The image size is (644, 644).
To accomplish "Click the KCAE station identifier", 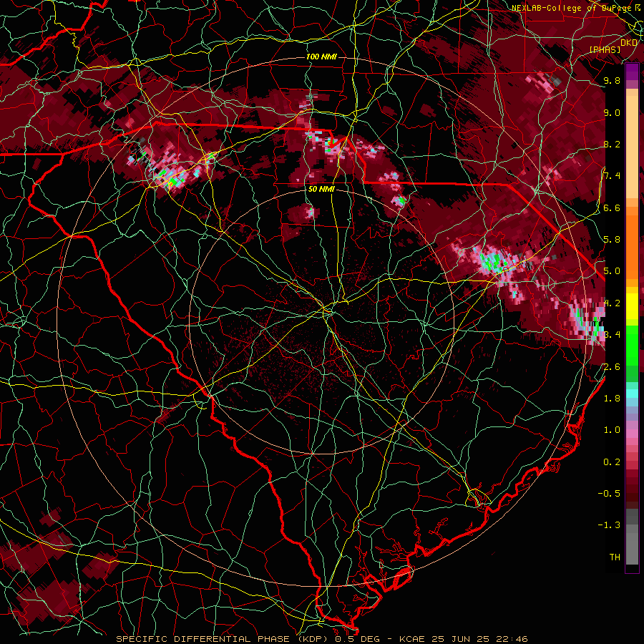I will [x=414, y=639].
